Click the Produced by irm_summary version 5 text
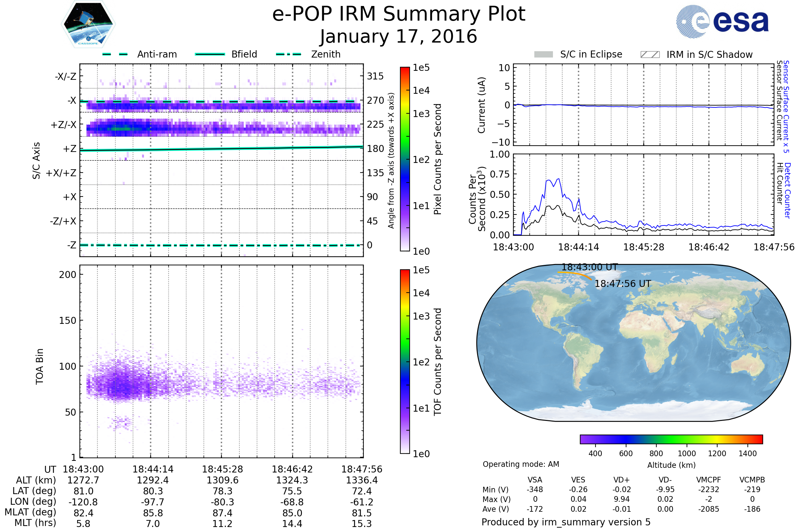This screenshot has width=798, height=532. click(566, 522)
